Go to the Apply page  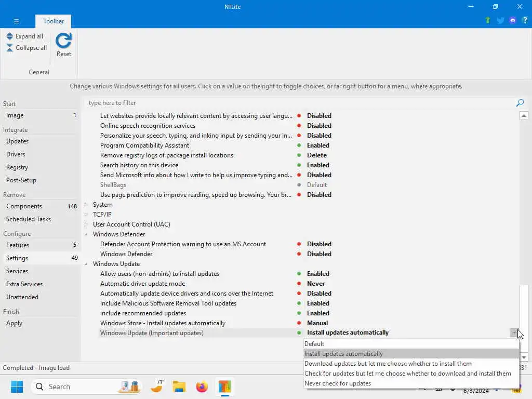point(14,323)
